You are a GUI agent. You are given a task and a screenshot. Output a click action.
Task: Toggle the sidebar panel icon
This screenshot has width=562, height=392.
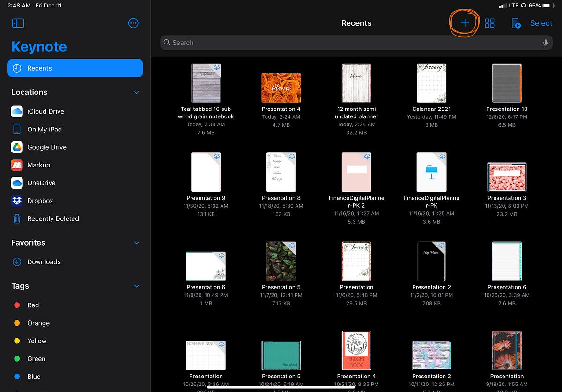(18, 22)
